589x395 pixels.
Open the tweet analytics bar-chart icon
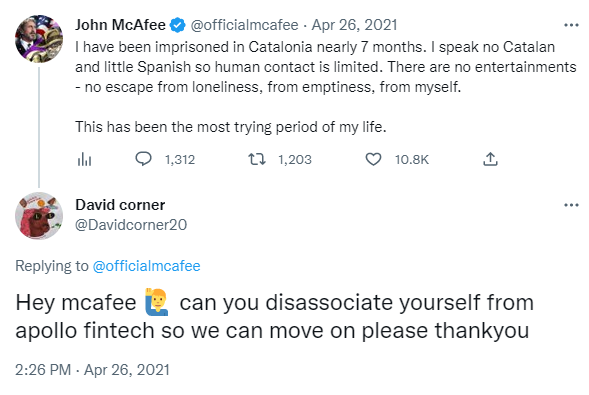click(x=84, y=160)
